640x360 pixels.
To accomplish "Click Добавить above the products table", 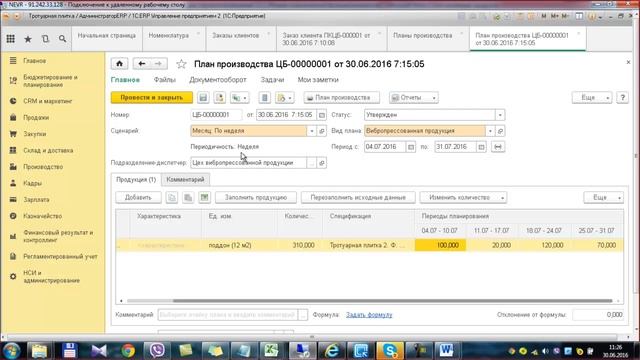I will coord(138,198).
